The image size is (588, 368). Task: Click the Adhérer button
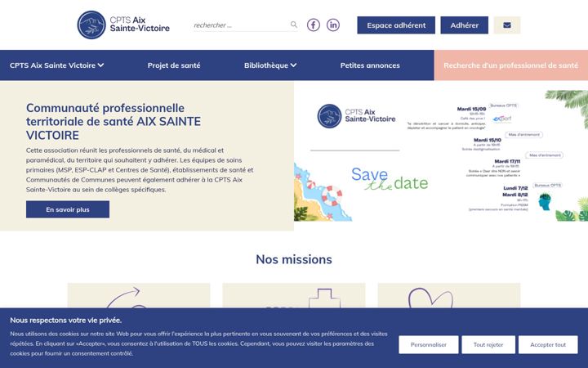464,25
